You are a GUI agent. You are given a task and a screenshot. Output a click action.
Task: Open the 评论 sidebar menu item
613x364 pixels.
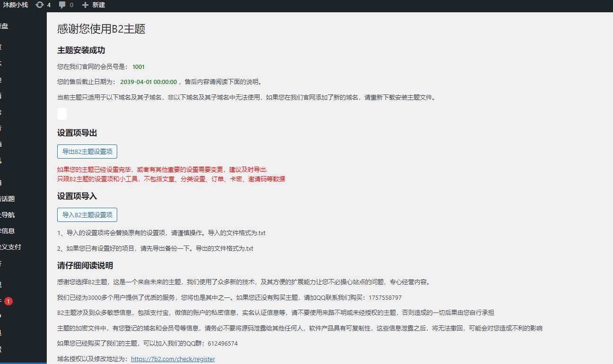tap(2, 112)
